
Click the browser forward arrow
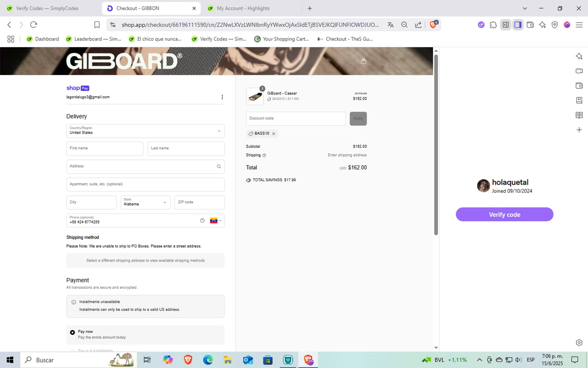(21, 25)
